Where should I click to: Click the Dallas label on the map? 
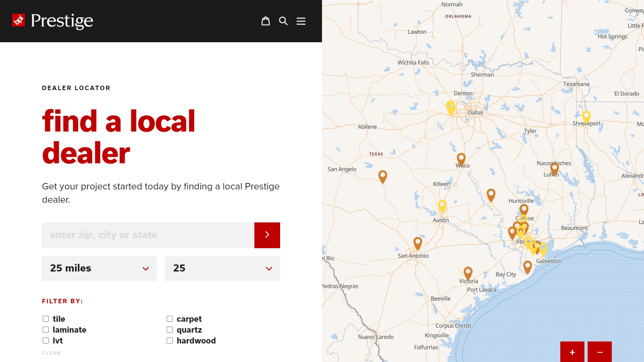point(475,113)
